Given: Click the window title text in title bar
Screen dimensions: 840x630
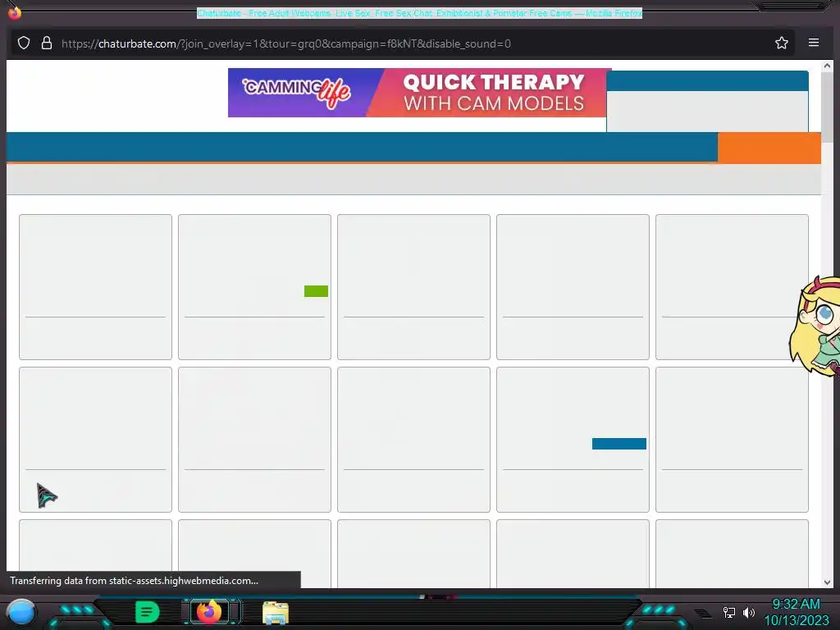Looking at the screenshot, I should tap(419, 13).
